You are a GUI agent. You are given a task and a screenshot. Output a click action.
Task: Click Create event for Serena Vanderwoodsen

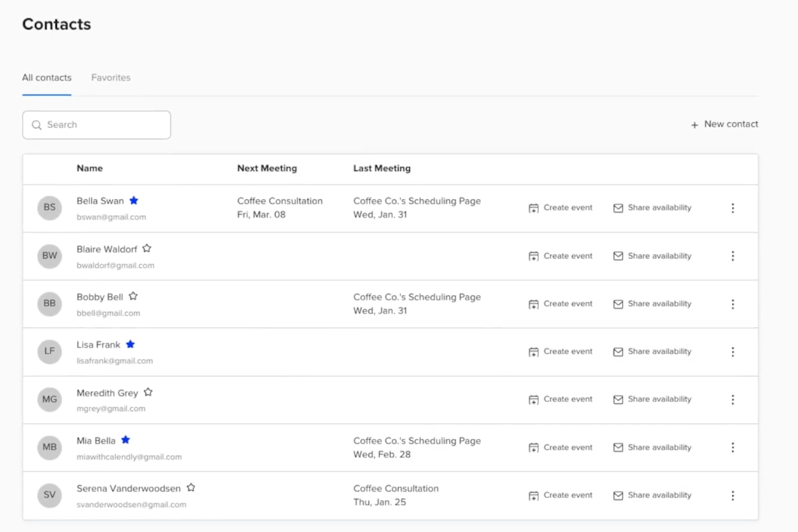pyautogui.click(x=561, y=495)
